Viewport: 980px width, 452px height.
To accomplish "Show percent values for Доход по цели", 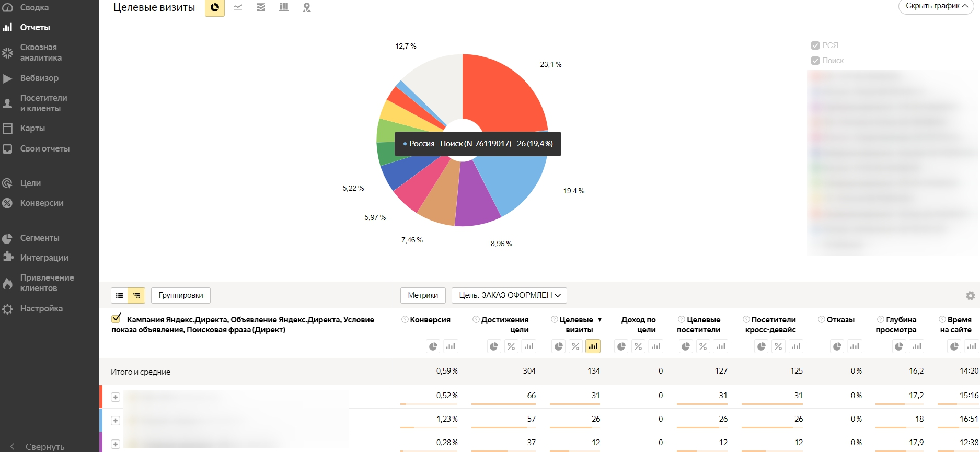I will [638, 346].
